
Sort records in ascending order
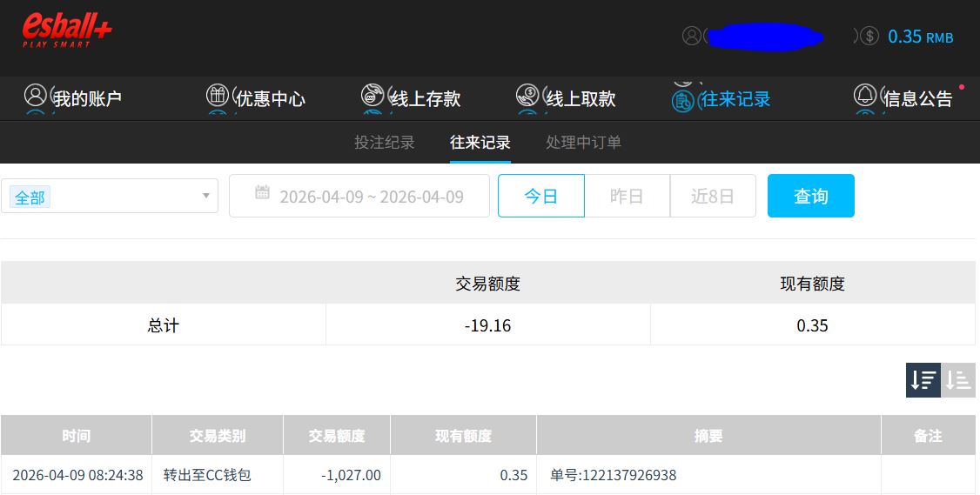point(958,380)
